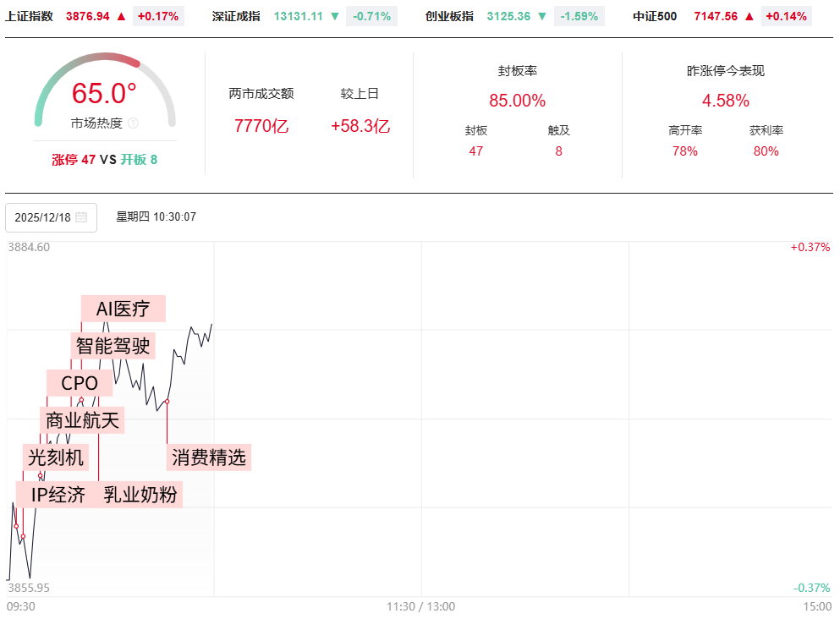
Task: Open the IP经济 theme label
Action: tap(58, 495)
